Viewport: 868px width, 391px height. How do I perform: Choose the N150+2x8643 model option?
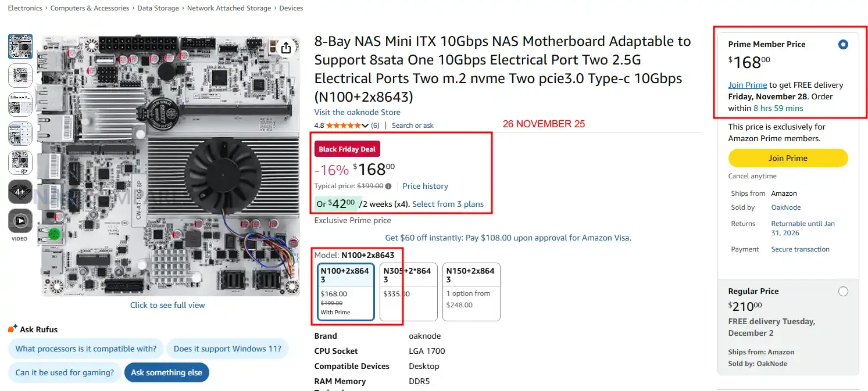pos(471,292)
